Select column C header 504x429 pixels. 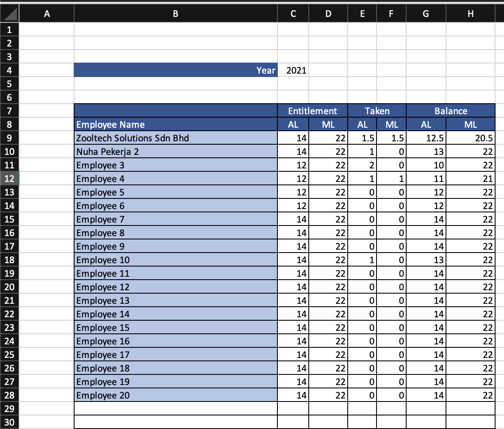293,14
